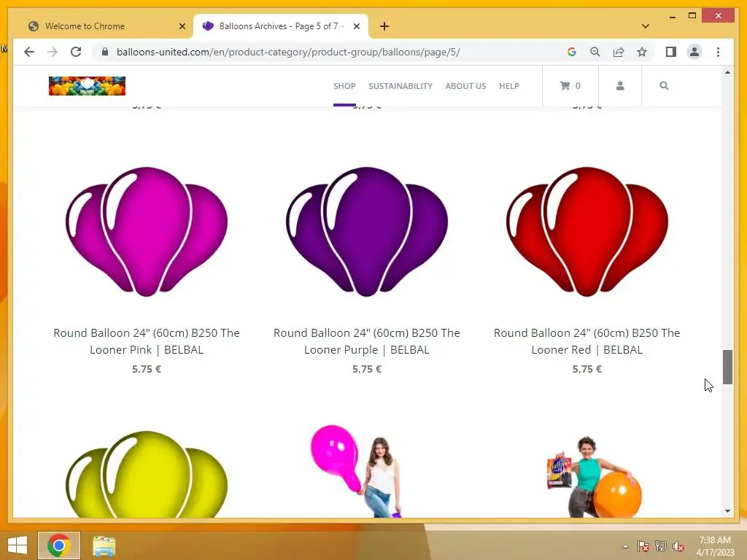Image resolution: width=747 pixels, height=560 pixels.
Task: Open the Balloons United logo home link
Action: tap(88, 86)
